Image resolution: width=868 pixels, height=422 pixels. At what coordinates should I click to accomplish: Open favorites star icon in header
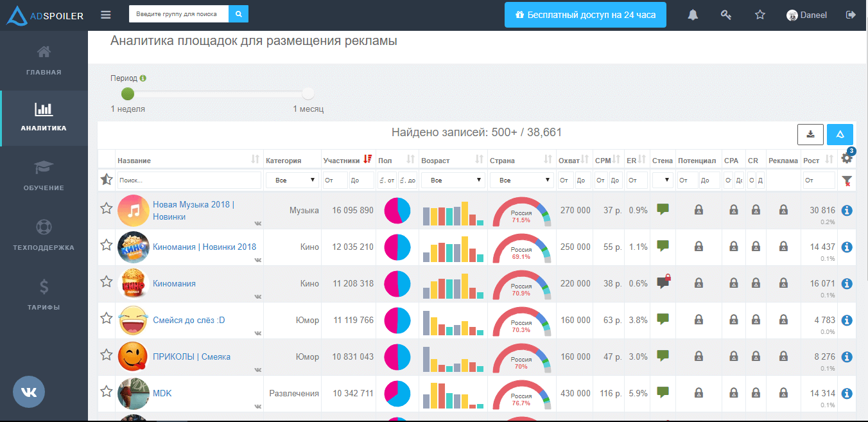pyautogui.click(x=760, y=15)
